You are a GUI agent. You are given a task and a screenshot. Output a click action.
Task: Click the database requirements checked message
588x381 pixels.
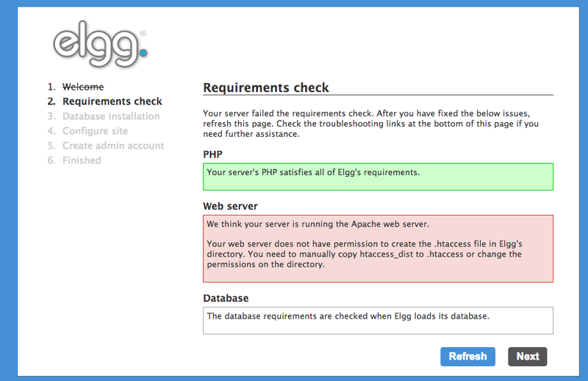point(378,321)
